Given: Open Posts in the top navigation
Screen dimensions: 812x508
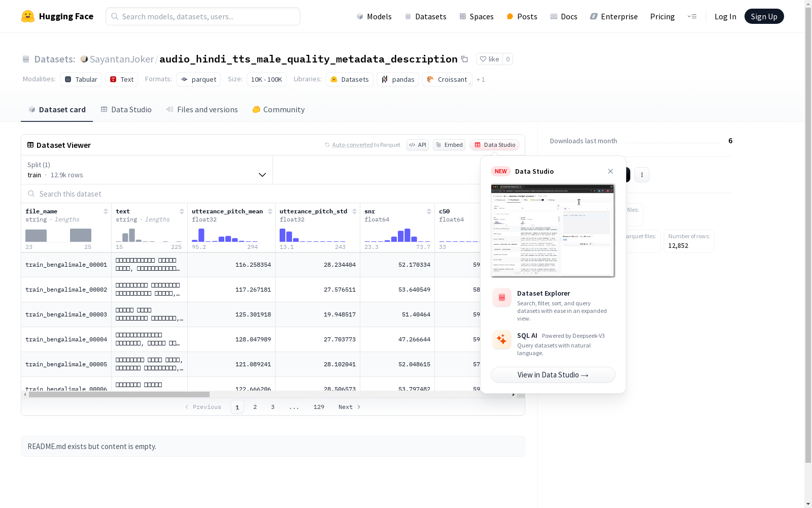Looking at the screenshot, I should [x=522, y=16].
